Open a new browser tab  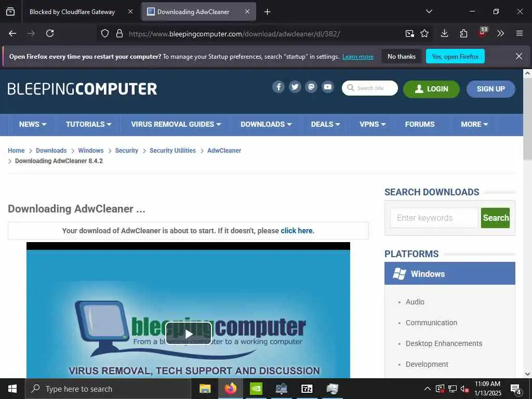point(268,12)
